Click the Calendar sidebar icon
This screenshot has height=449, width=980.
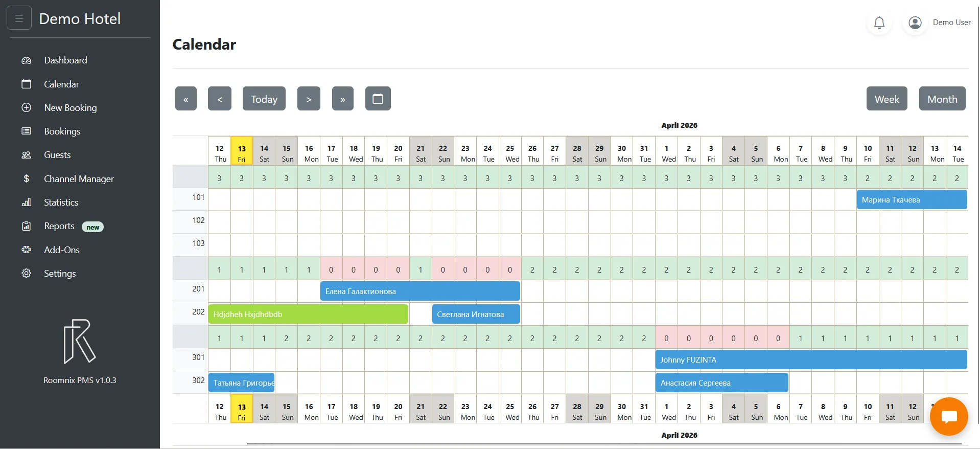pyautogui.click(x=27, y=84)
